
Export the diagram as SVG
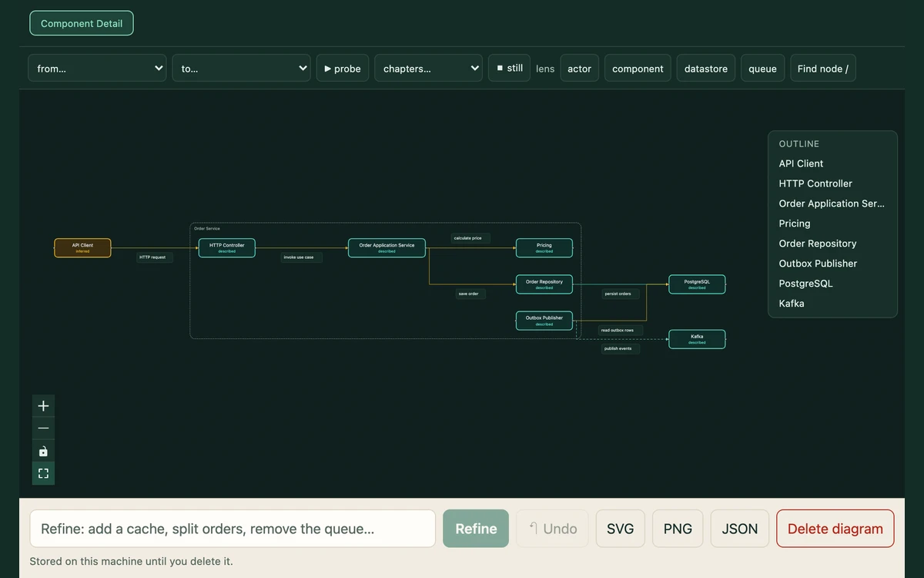[621, 529]
